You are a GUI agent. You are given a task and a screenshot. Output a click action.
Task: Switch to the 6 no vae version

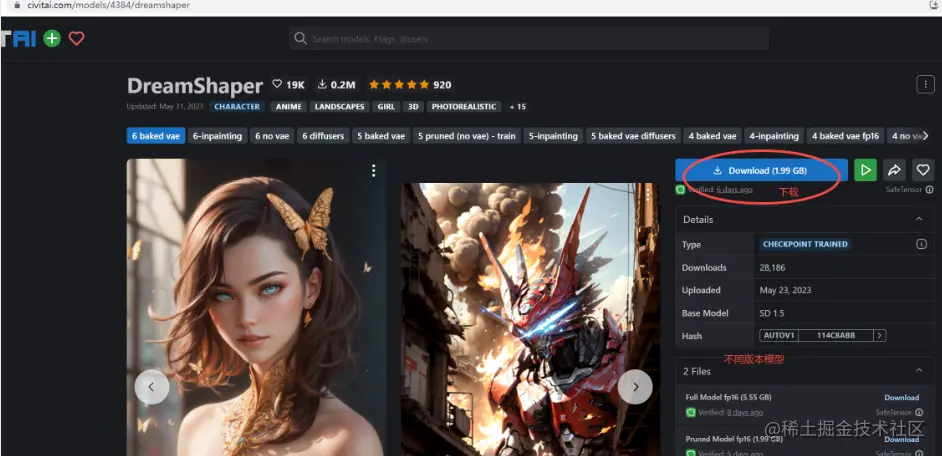pos(272,136)
